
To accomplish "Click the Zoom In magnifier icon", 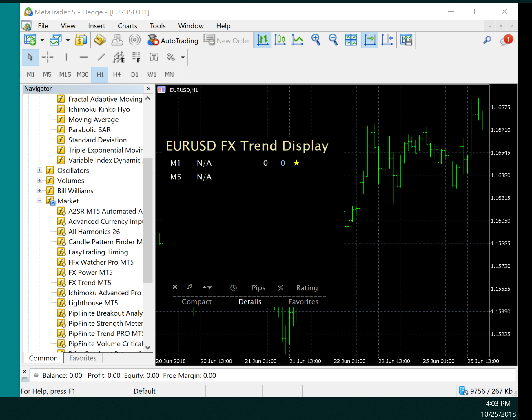I will 316,40.
